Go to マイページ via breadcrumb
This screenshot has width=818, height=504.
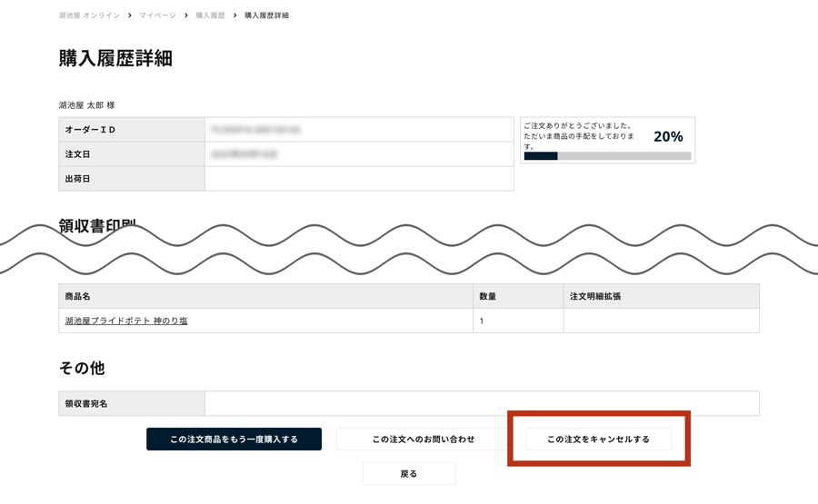pyautogui.click(x=158, y=15)
